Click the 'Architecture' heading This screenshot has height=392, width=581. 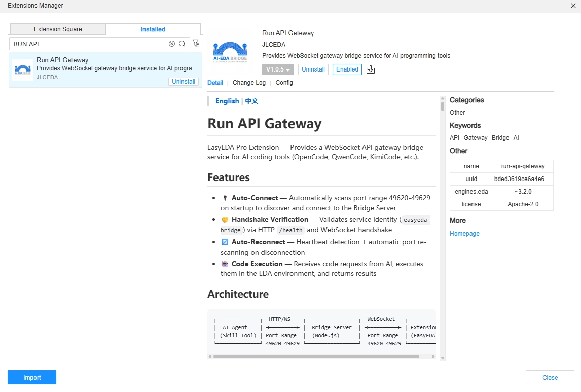click(238, 294)
